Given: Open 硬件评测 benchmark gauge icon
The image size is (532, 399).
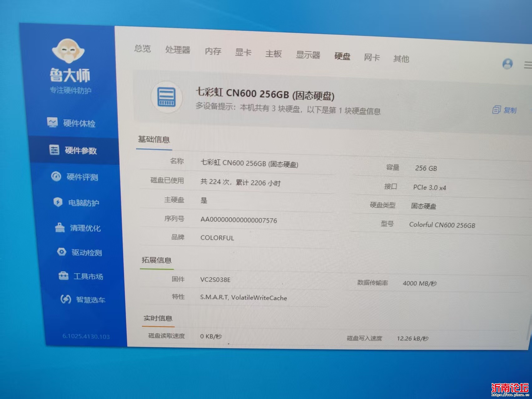Looking at the screenshot, I should click(x=56, y=176).
